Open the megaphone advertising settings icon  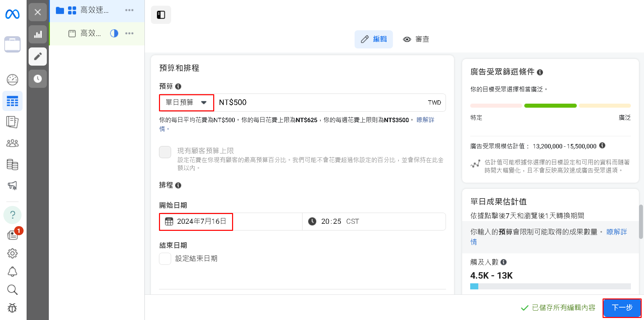[x=12, y=185]
